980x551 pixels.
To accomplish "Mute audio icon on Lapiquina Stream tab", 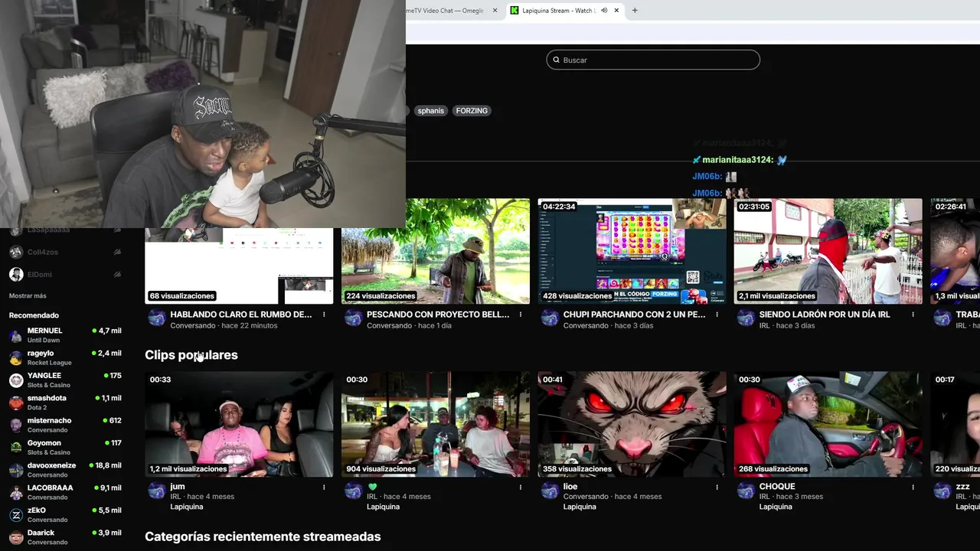I will (x=604, y=11).
